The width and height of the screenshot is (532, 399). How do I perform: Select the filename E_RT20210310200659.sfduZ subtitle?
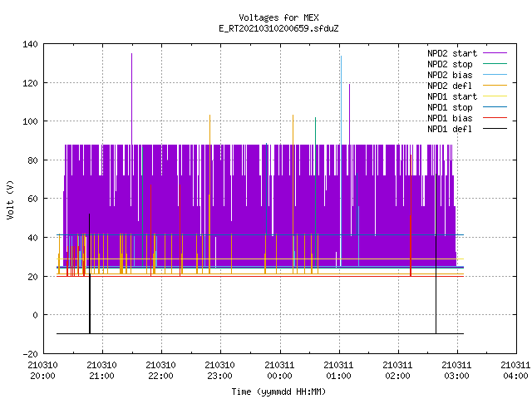(278, 28)
